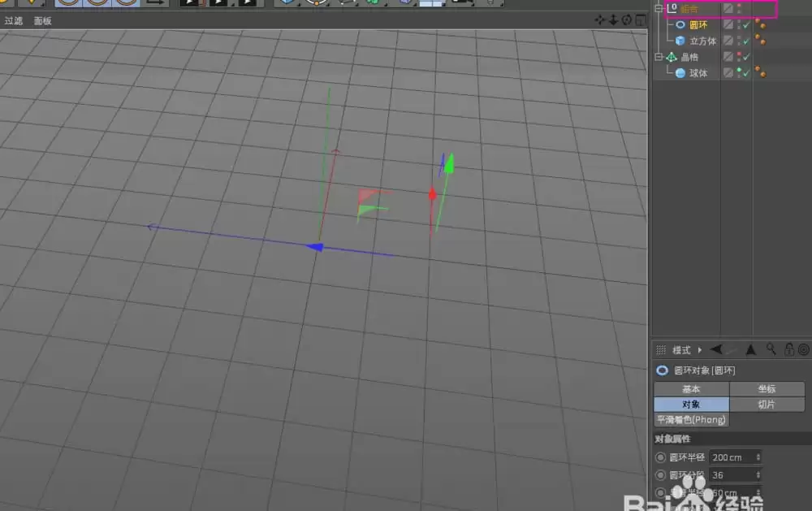Open the 过滤 viewport menu
The height and width of the screenshot is (511, 812).
(x=12, y=20)
